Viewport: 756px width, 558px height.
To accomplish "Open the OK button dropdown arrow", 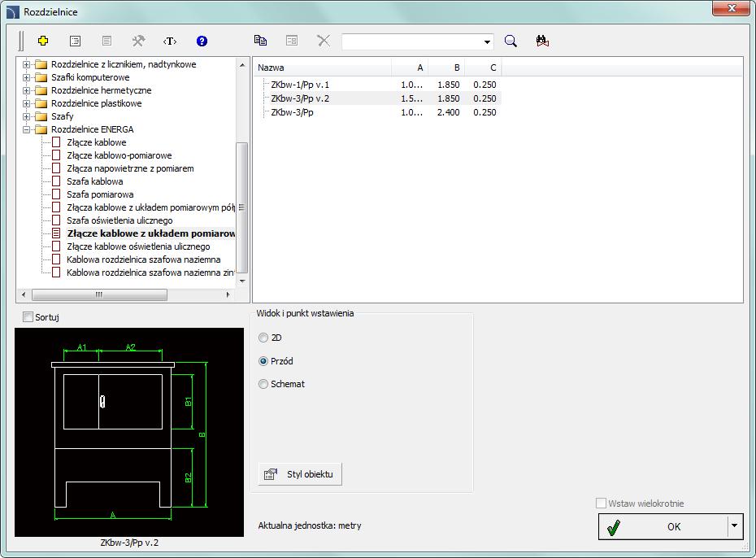I will point(734,525).
